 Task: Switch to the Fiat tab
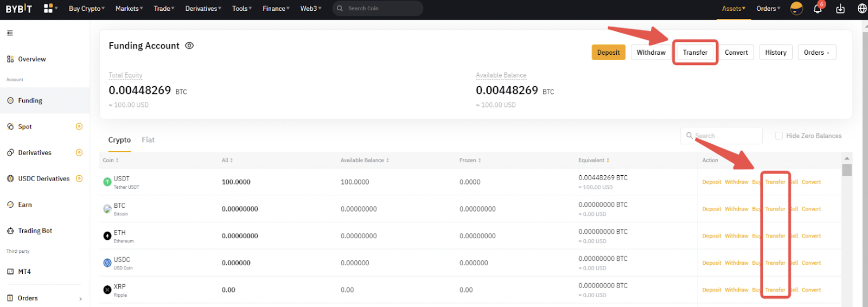coord(148,140)
